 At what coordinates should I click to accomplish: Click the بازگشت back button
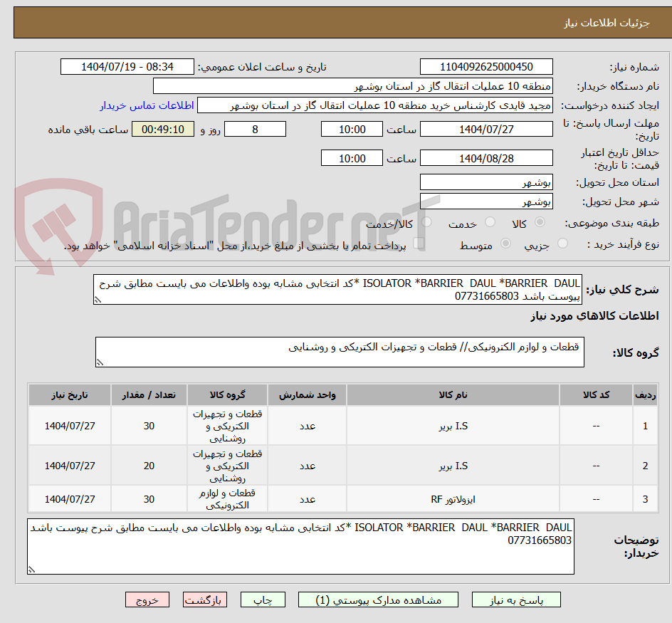point(204,600)
